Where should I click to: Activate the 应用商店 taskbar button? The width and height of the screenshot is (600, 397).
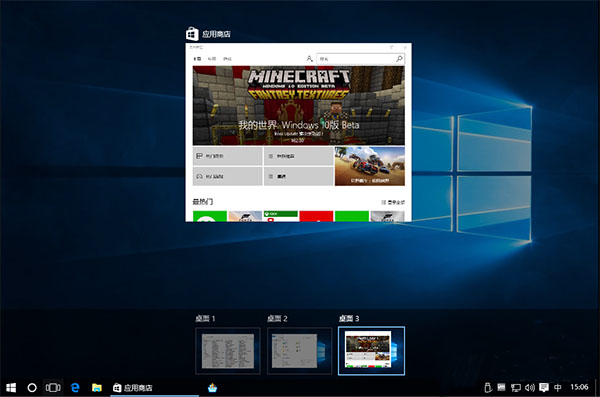155,388
